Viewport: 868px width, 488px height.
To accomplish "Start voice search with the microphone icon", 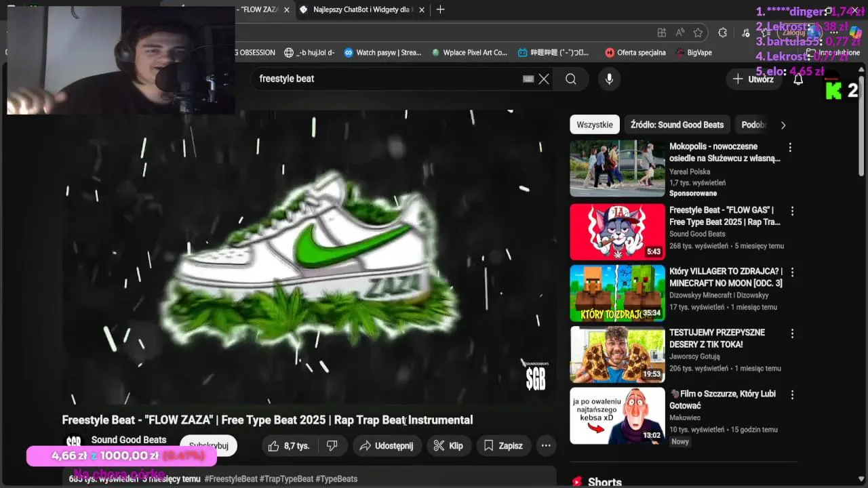I will pos(609,79).
